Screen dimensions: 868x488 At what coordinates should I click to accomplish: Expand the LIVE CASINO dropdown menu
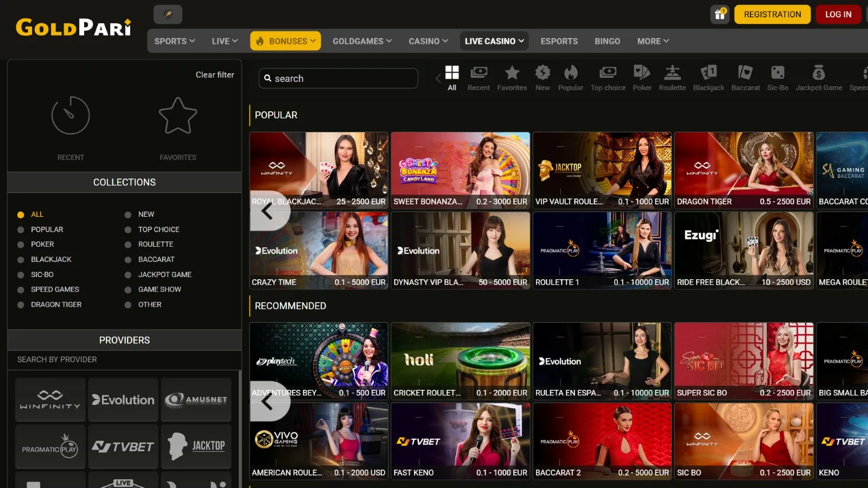coord(494,41)
